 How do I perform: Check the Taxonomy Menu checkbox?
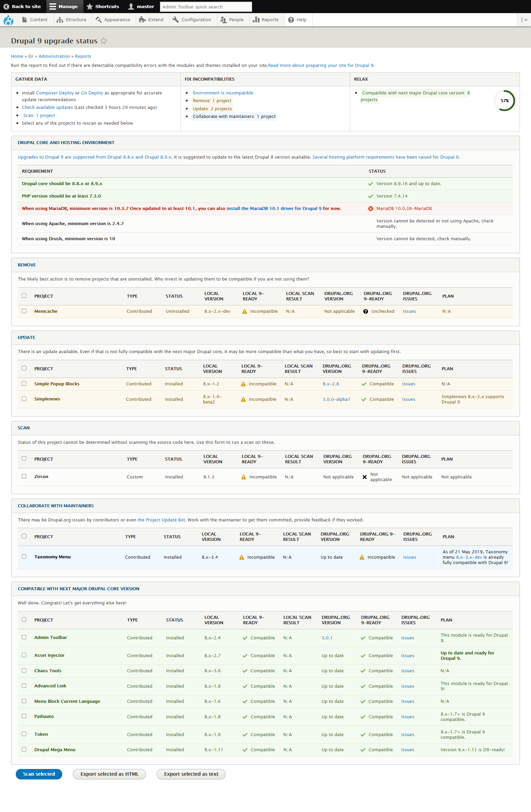click(24, 556)
